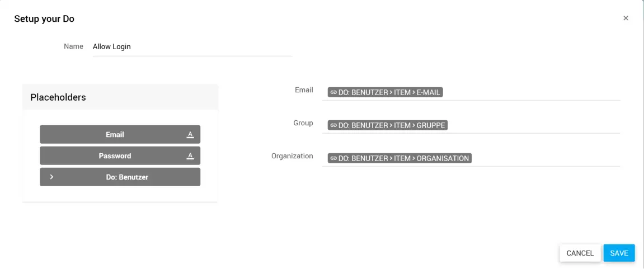Click empty space in the Organization field
The height and width of the screenshot is (269, 644).
pos(546,158)
